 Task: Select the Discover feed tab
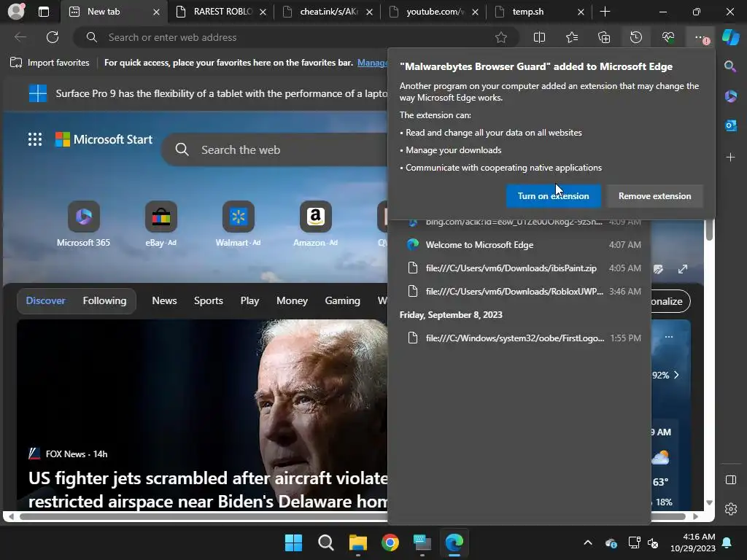45,300
